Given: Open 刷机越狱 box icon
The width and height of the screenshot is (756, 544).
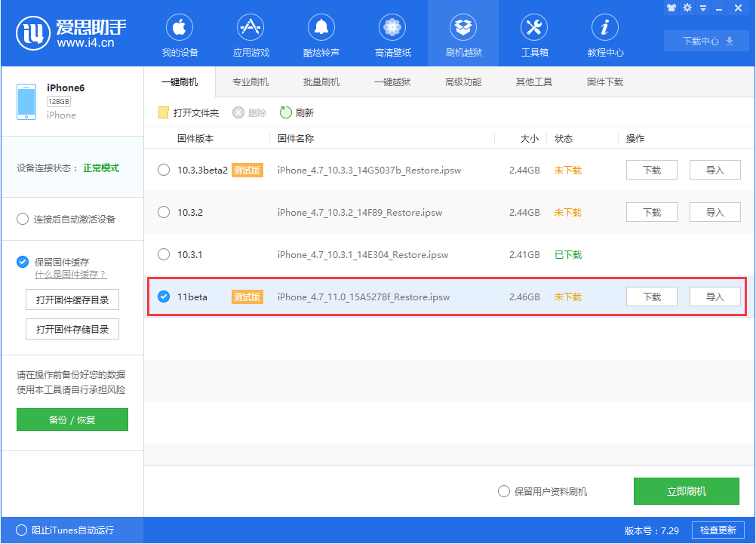Looking at the screenshot, I should click(463, 27).
